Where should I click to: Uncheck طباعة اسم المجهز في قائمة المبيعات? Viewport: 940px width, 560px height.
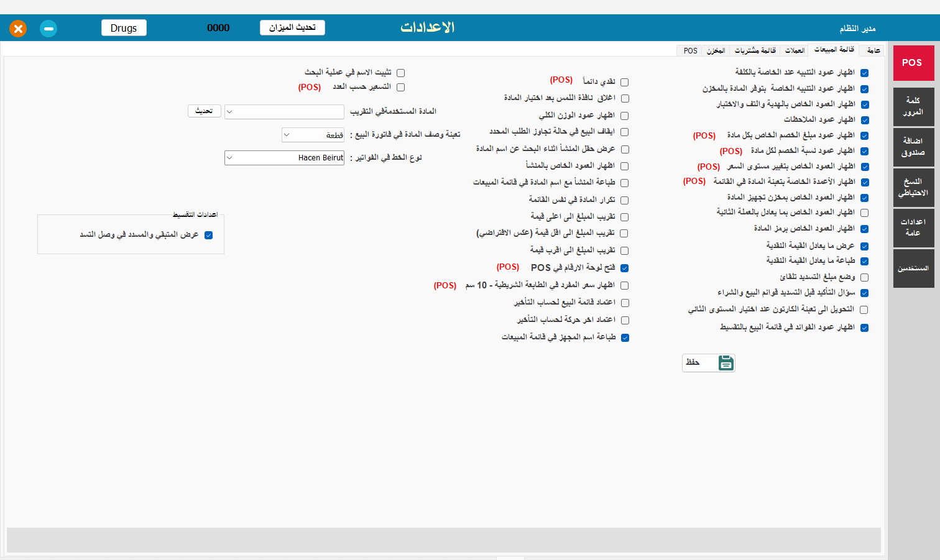click(x=625, y=337)
